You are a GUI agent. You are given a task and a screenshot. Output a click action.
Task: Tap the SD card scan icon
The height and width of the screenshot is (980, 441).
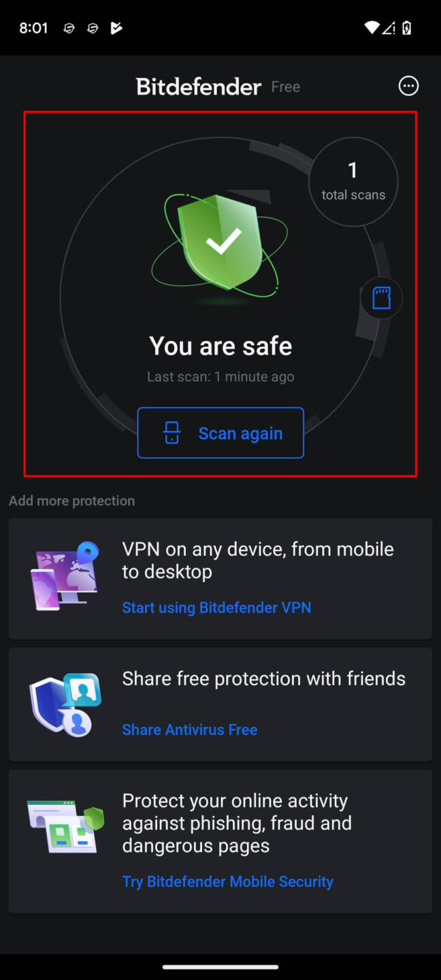(x=381, y=298)
